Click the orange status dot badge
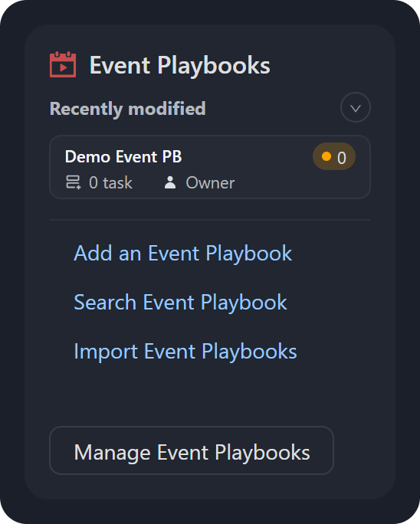 326,156
